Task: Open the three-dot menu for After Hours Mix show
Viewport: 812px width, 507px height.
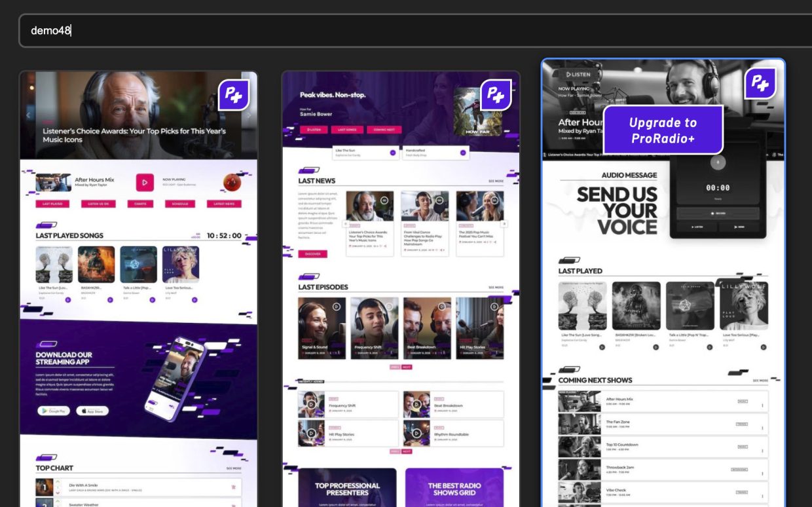Action: [762, 402]
